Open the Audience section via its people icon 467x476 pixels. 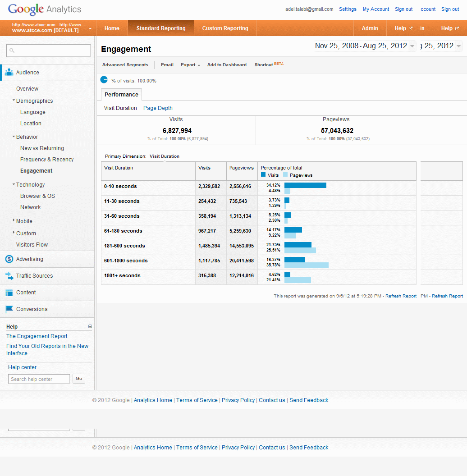pyautogui.click(x=9, y=72)
